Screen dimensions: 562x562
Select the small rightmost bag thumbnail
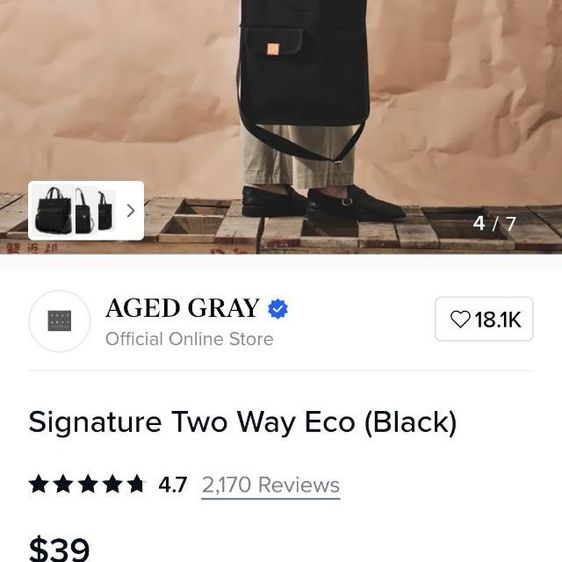point(105,211)
